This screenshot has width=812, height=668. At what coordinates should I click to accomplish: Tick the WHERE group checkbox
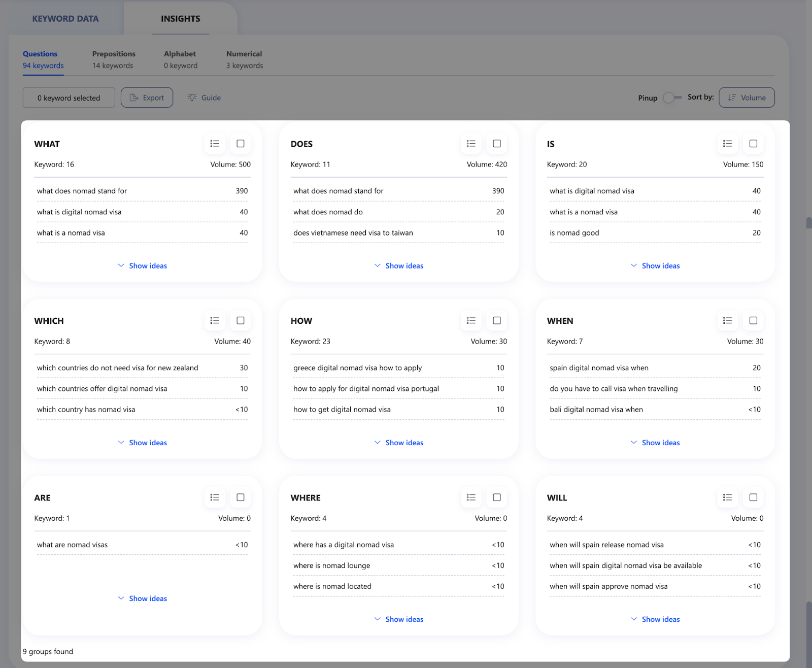[x=497, y=497]
